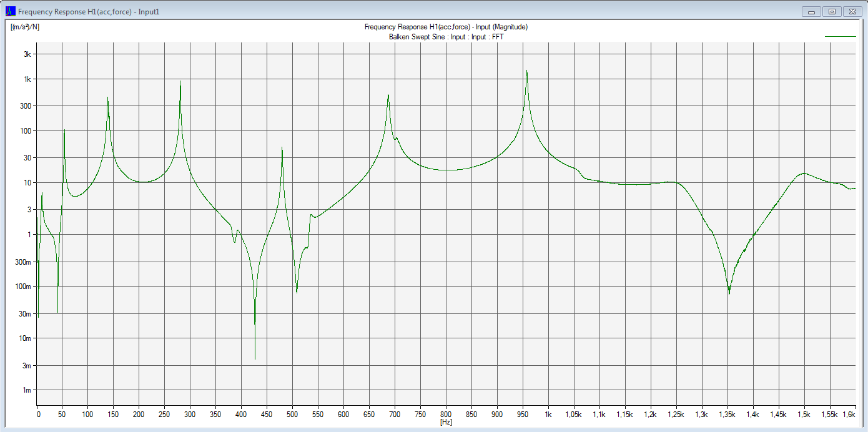
Task: Click the 150 Hz x-axis label
Action: pos(114,415)
